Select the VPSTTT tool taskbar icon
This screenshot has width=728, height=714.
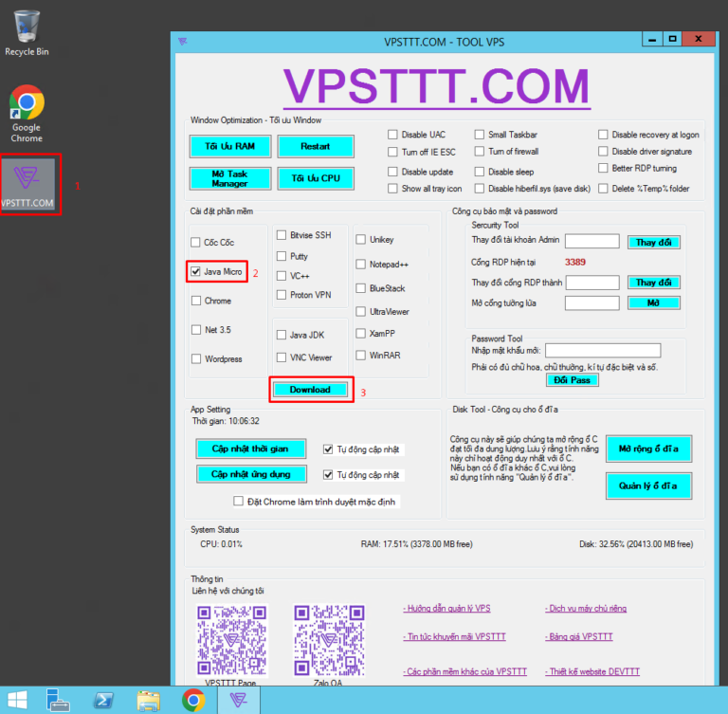coord(238,701)
